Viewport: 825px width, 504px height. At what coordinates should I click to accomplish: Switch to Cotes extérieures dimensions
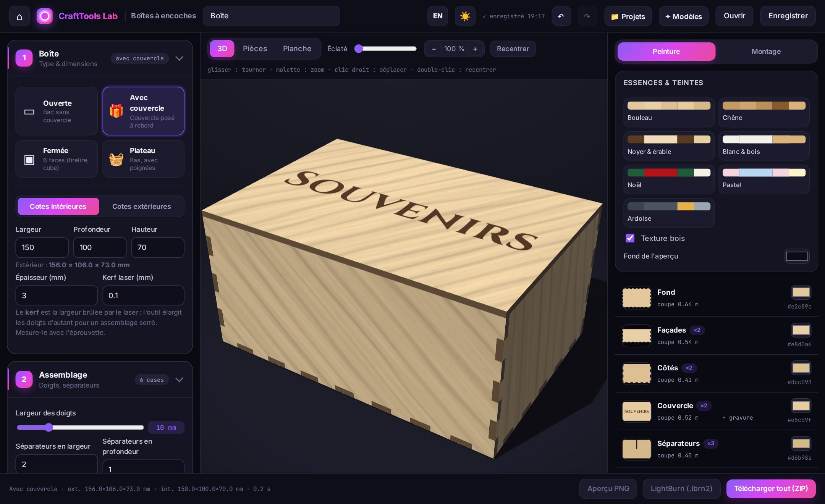[x=141, y=206]
